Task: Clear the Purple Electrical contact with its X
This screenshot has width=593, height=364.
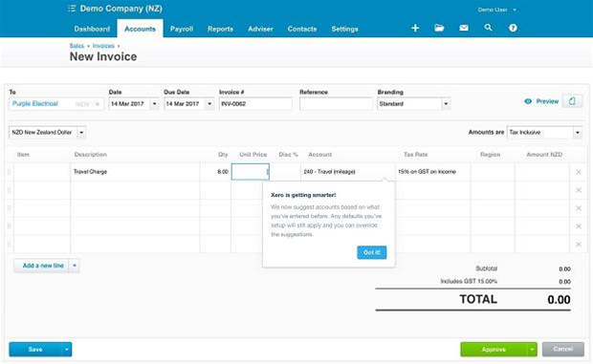Action: [x=98, y=104]
